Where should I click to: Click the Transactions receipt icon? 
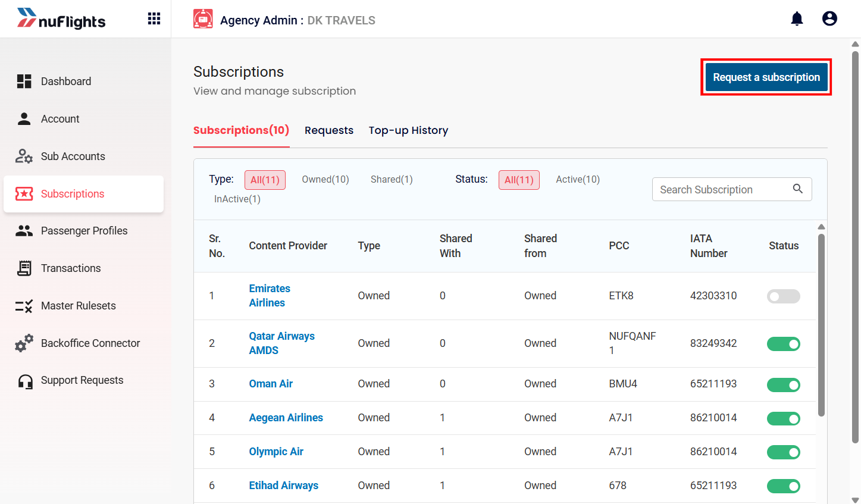tap(24, 268)
